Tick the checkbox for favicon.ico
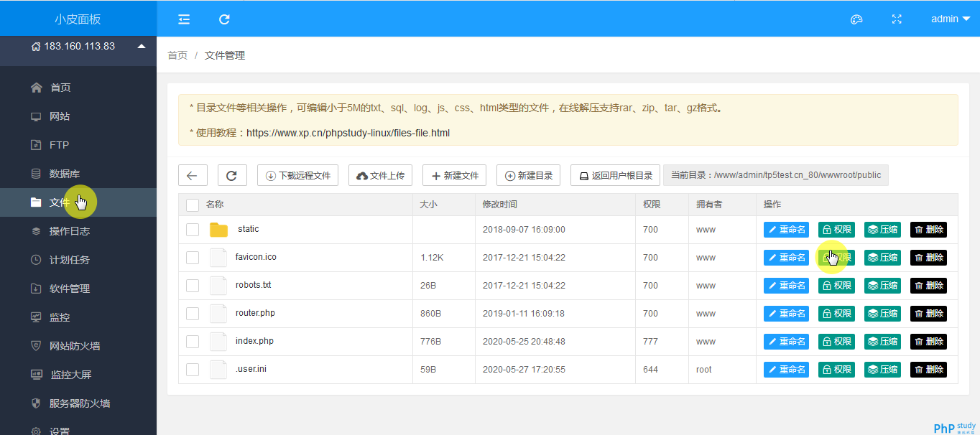This screenshot has width=980, height=435. tap(193, 258)
